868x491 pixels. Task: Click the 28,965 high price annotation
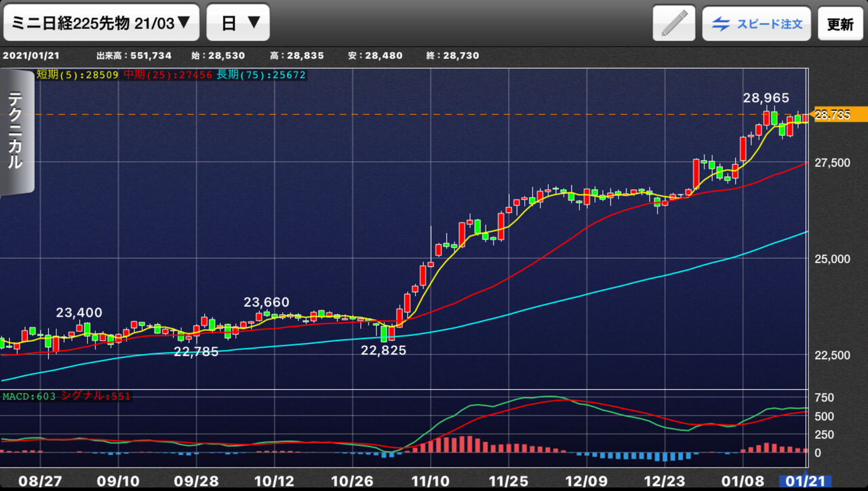[766, 98]
